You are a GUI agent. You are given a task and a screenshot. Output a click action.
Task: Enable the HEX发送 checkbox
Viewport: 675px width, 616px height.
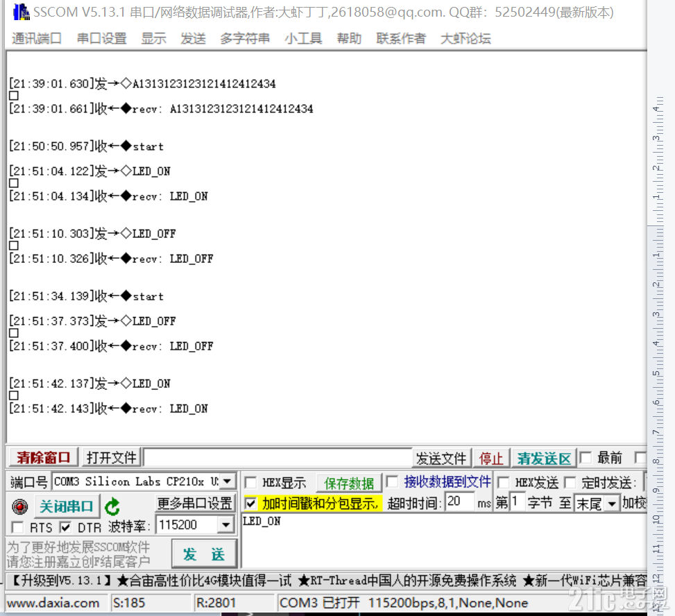pyautogui.click(x=503, y=483)
